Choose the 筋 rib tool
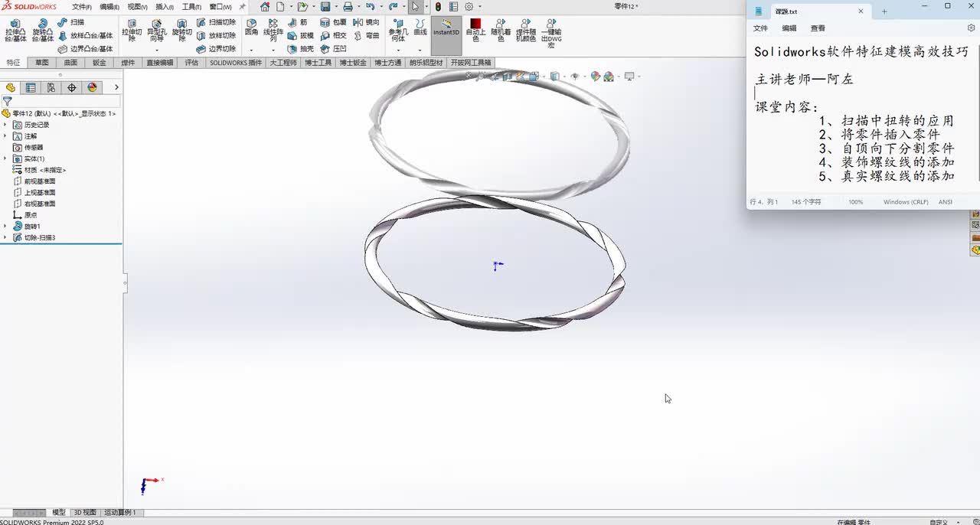This screenshot has height=525, width=980. coord(299,22)
